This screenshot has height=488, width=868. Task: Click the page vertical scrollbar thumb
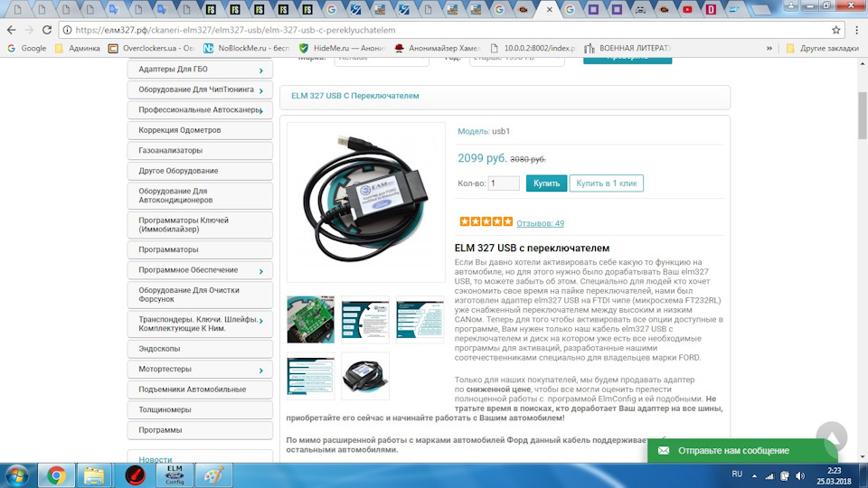click(863, 115)
